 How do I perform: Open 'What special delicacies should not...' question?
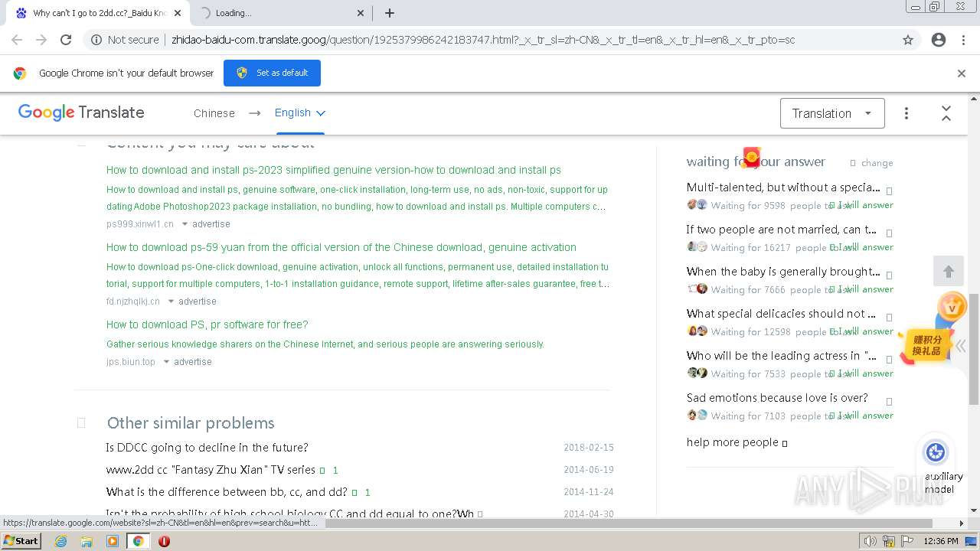point(781,314)
